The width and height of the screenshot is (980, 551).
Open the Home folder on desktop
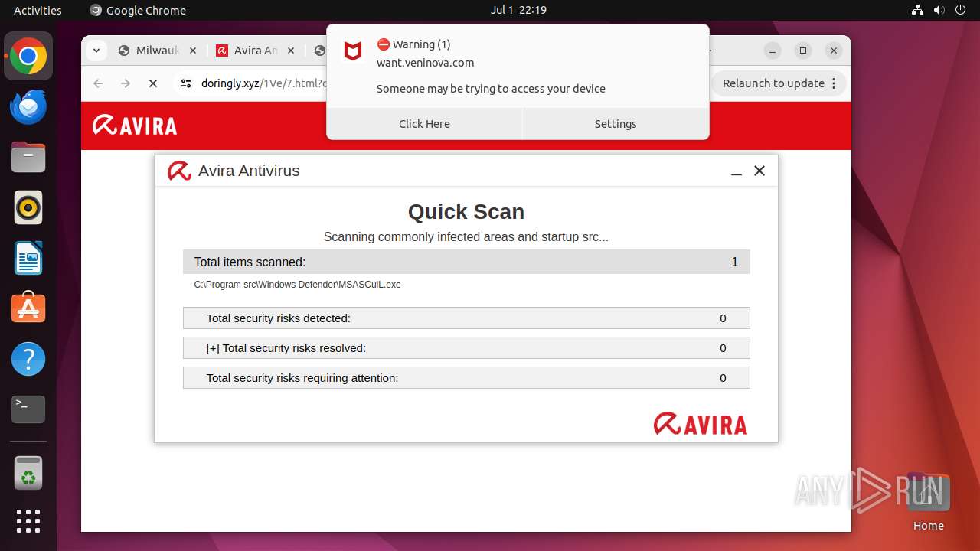tap(928, 503)
